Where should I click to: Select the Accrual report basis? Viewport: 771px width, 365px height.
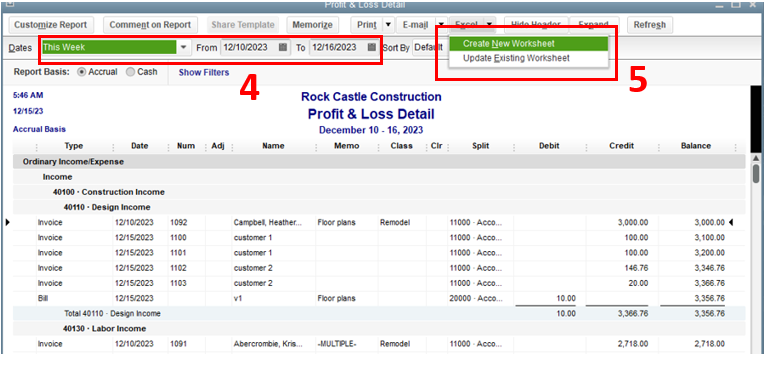click(x=81, y=72)
